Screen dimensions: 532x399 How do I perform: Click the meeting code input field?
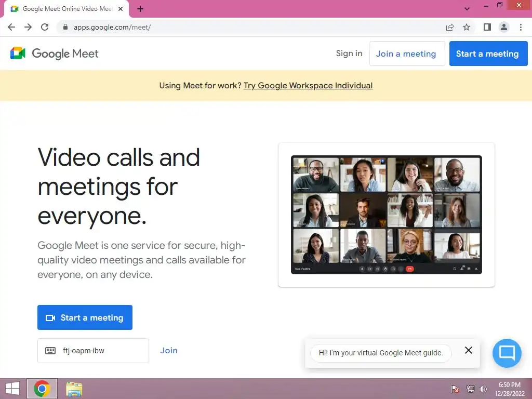click(93, 351)
